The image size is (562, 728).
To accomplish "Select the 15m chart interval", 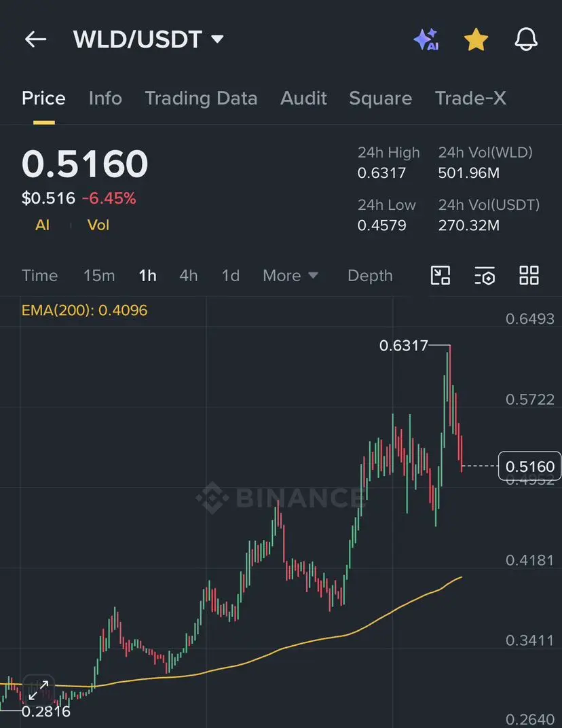I will click(x=99, y=276).
